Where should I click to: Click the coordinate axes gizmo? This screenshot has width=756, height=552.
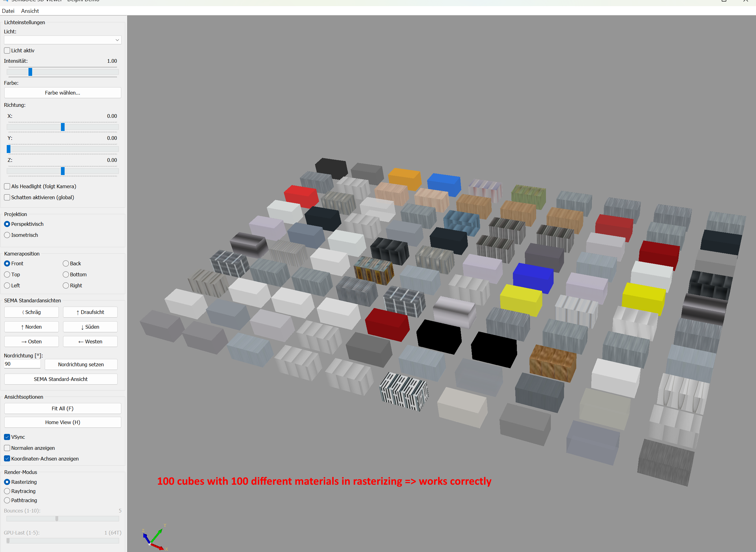[x=154, y=537]
